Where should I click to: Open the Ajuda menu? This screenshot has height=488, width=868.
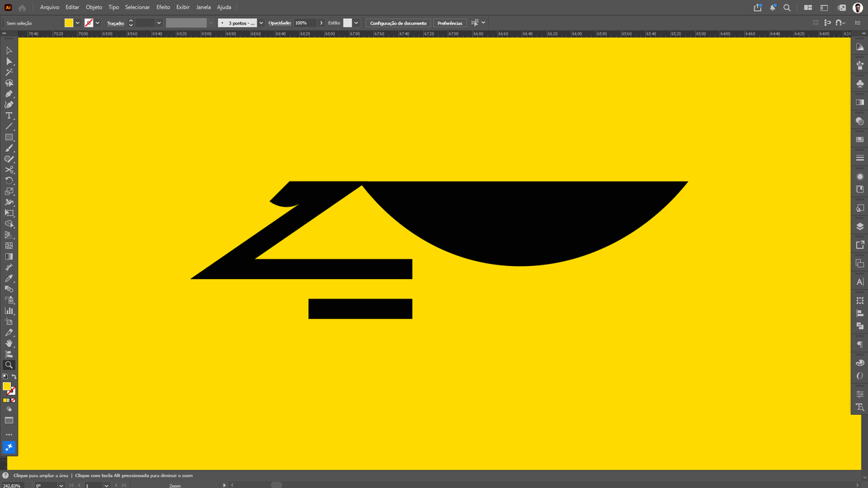[x=224, y=7]
